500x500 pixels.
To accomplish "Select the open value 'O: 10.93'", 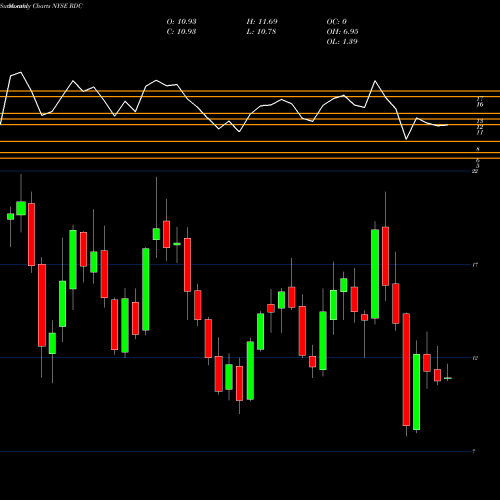I will pyautogui.click(x=181, y=22).
